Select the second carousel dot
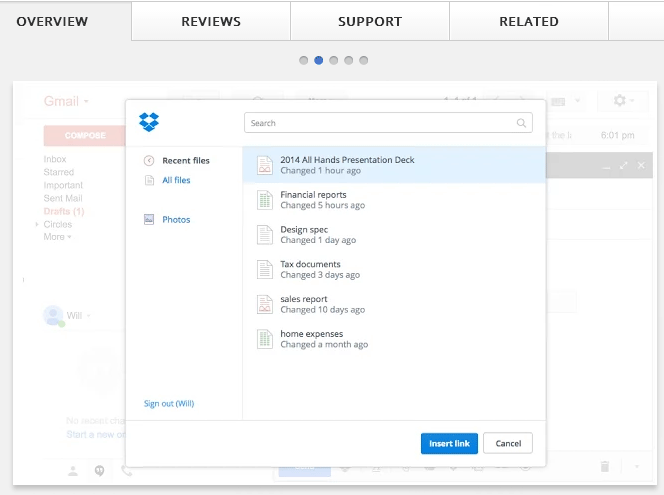The width and height of the screenshot is (664, 495). (x=318, y=60)
